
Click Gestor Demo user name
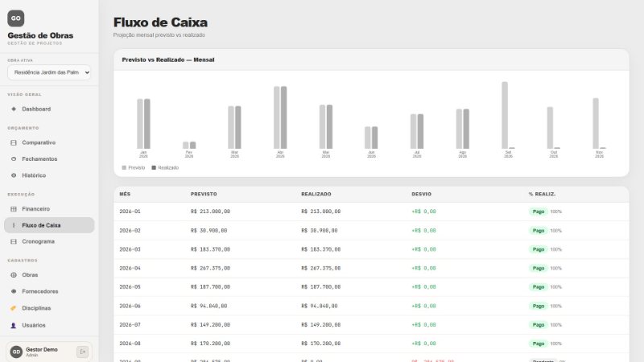click(42, 350)
